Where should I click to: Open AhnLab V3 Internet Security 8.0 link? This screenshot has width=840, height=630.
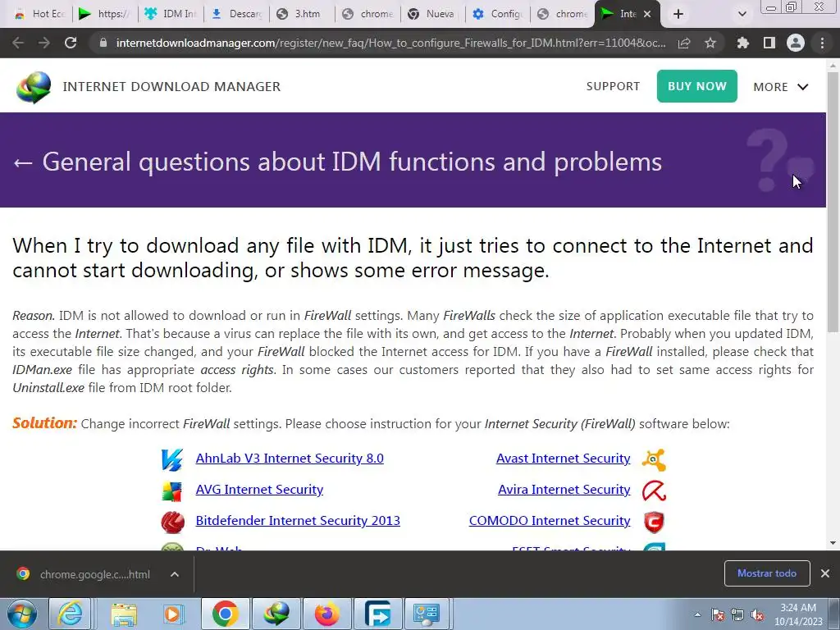click(290, 459)
